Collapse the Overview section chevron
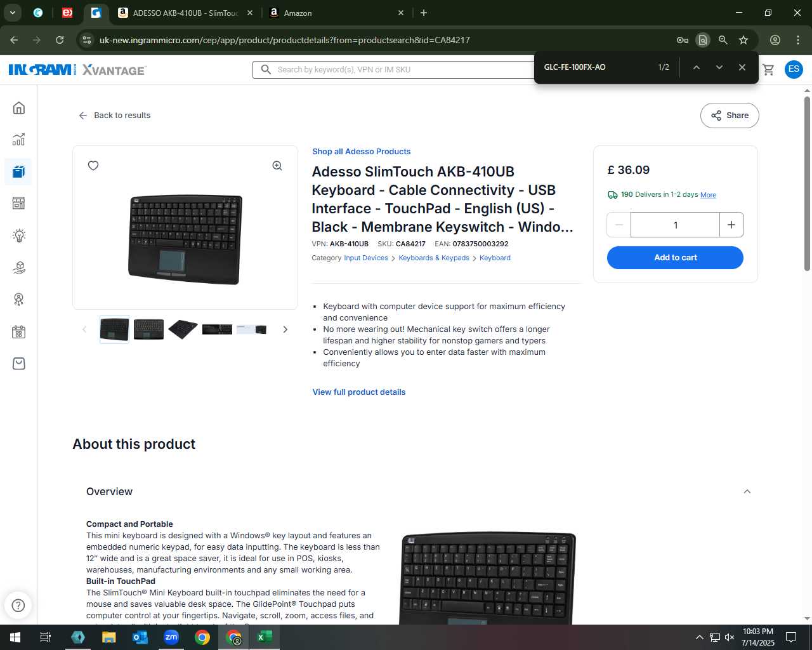The width and height of the screenshot is (812, 650). 747,491
